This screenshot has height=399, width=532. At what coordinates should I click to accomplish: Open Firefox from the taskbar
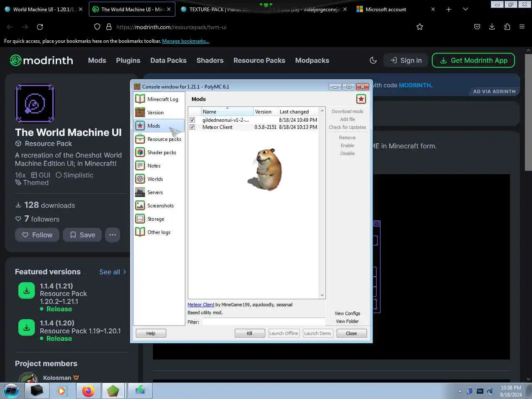pyautogui.click(x=88, y=391)
